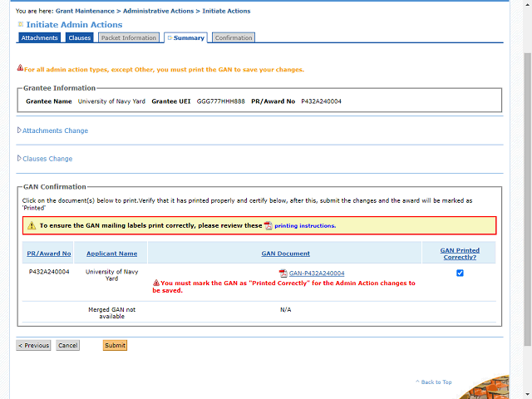The height and width of the screenshot is (399, 532).
Task: Switch to the Attachments tab
Action: (39, 37)
